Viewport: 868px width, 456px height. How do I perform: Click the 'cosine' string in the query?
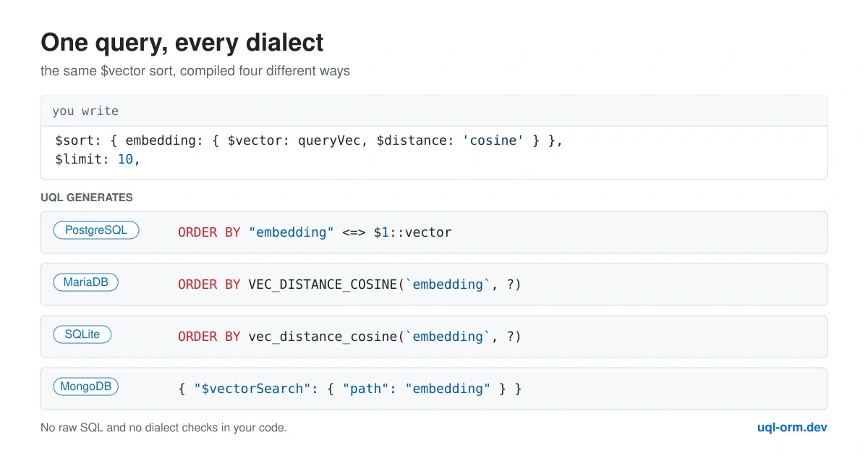click(x=493, y=140)
